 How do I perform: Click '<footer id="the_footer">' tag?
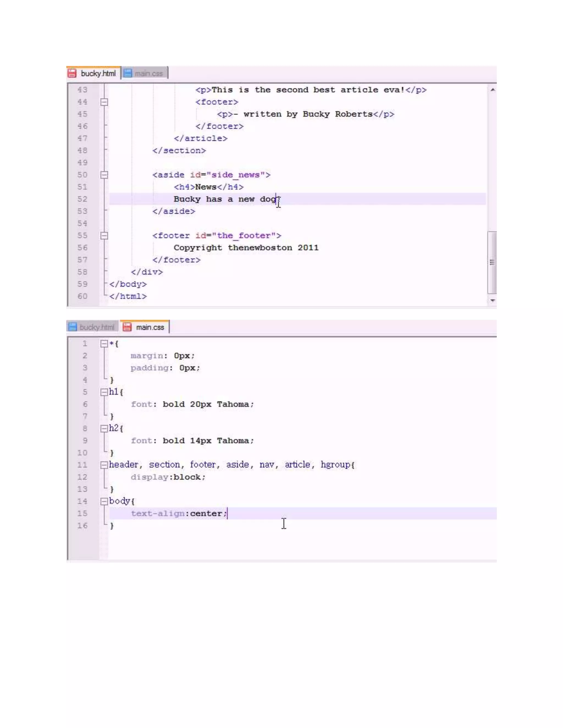click(x=217, y=236)
